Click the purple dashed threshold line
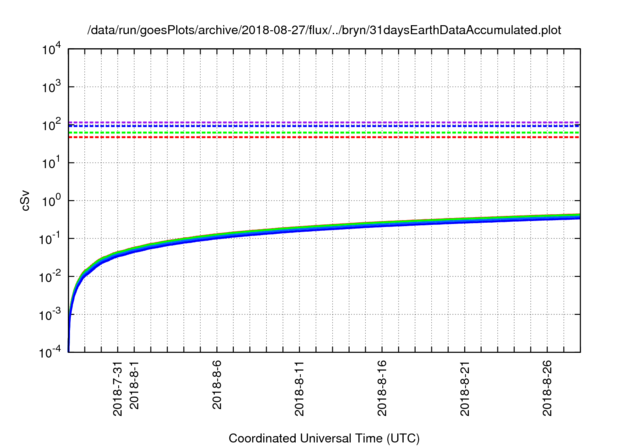Viewport: 640px width, 448px height. click(x=324, y=122)
